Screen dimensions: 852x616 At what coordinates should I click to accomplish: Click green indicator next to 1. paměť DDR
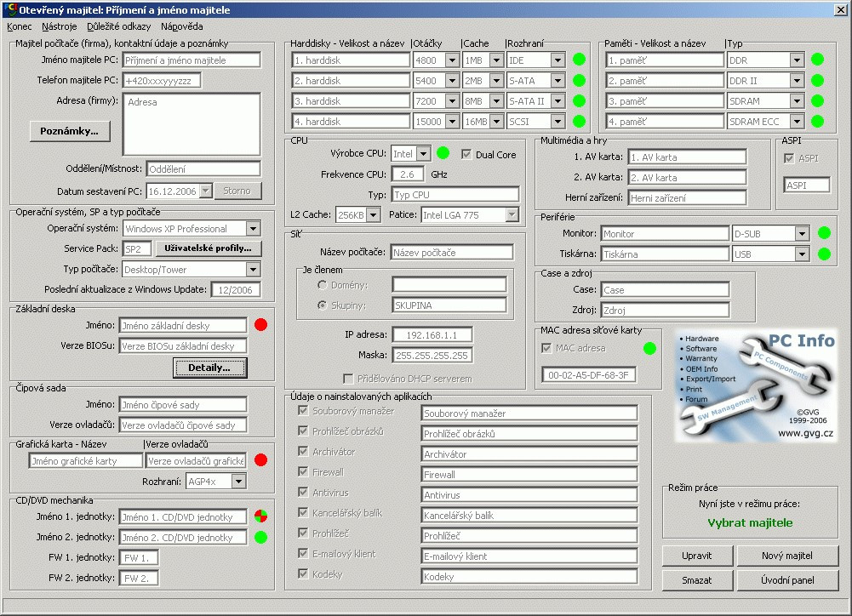point(817,60)
